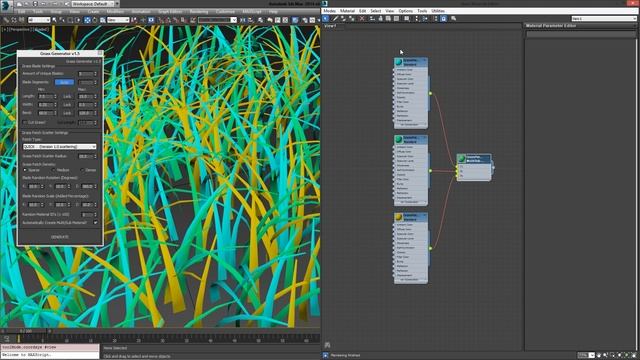640x360 pixels.
Task: Click the time slider on the timeline
Action: point(25,331)
